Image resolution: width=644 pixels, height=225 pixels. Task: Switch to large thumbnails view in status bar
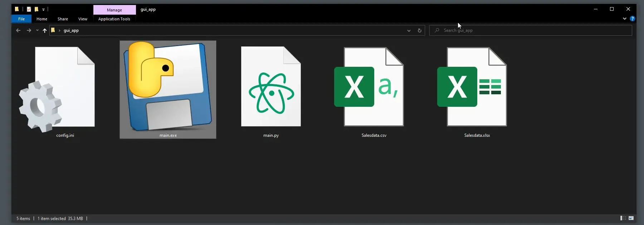tap(631, 218)
